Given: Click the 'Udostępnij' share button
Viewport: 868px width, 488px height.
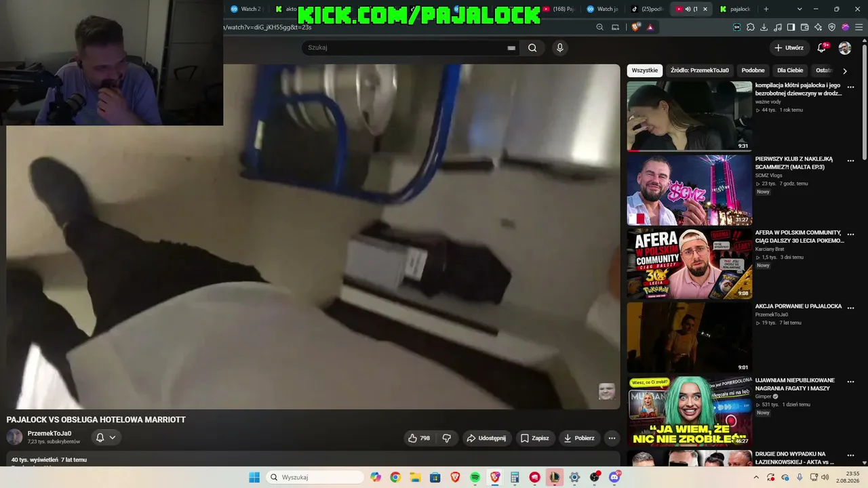Looking at the screenshot, I should pos(486,438).
